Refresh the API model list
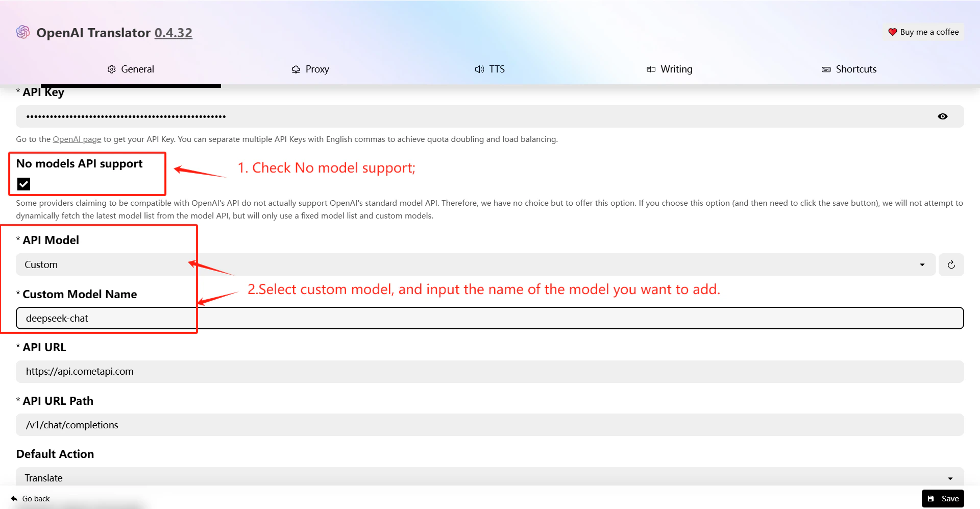 pyautogui.click(x=951, y=264)
